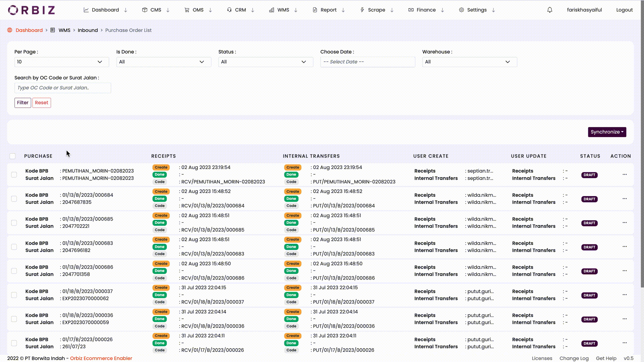Focus the OC Code or Surat Jalan search field
The width and height of the screenshot is (644, 362).
[x=63, y=88]
